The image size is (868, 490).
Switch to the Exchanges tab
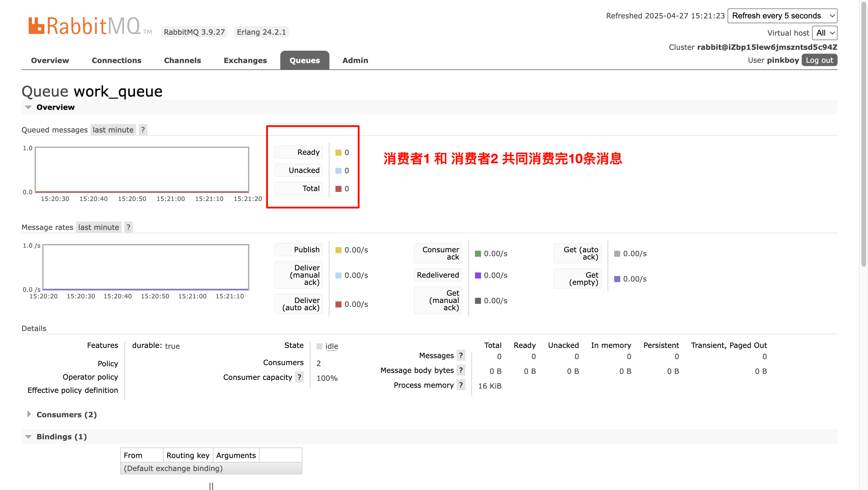tap(245, 60)
